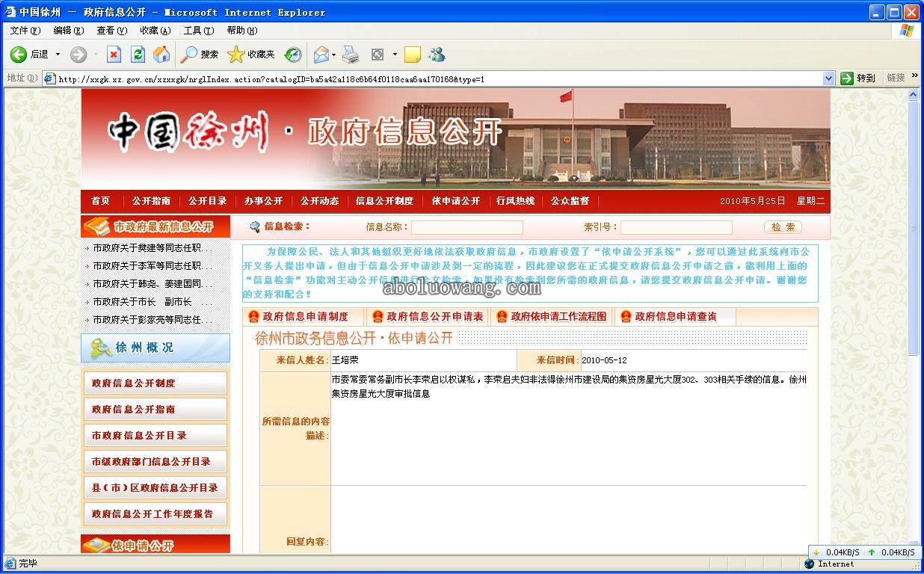Viewport: 924px width, 574px height.
Task: Open sidebar 市级政府部门信息公开目录 button
Action: click(x=155, y=462)
